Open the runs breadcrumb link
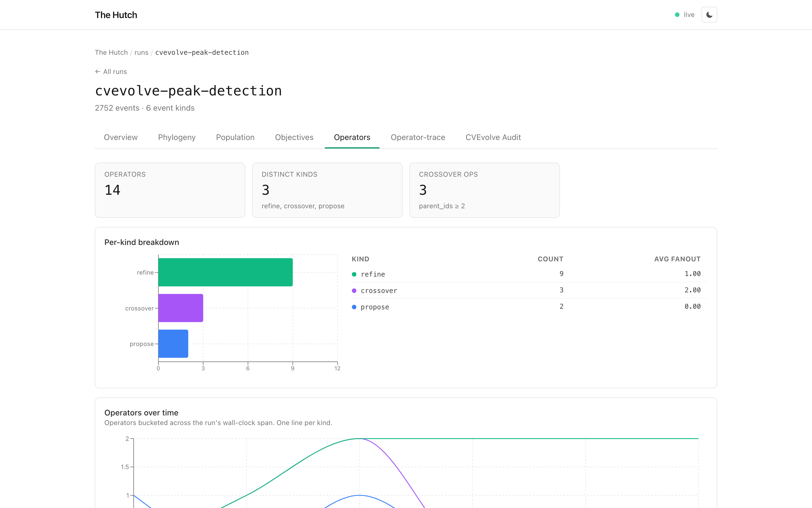This screenshot has width=812, height=508. 141,52
